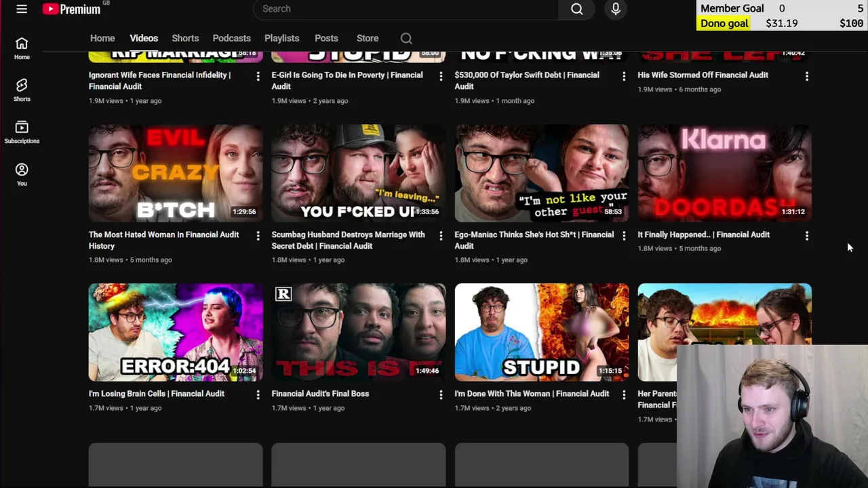
Task: Open options for His Wife Stormed Off video
Action: pos(807,77)
